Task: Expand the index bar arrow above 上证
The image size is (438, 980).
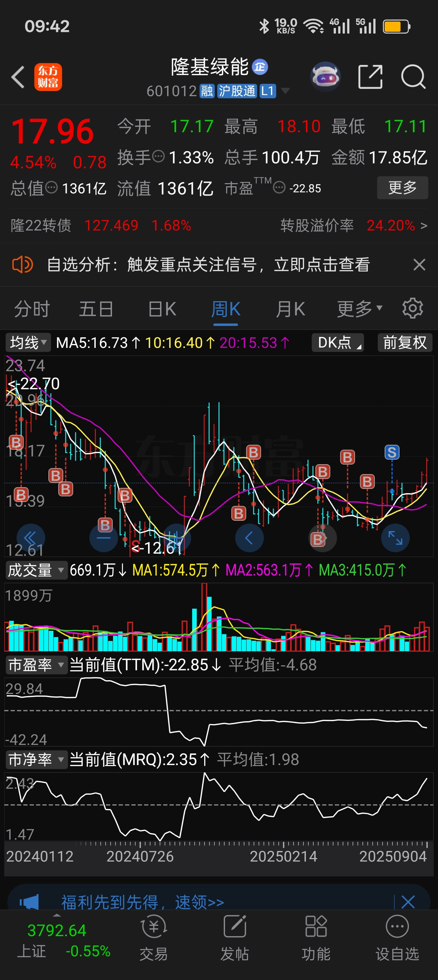Action: [57, 915]
